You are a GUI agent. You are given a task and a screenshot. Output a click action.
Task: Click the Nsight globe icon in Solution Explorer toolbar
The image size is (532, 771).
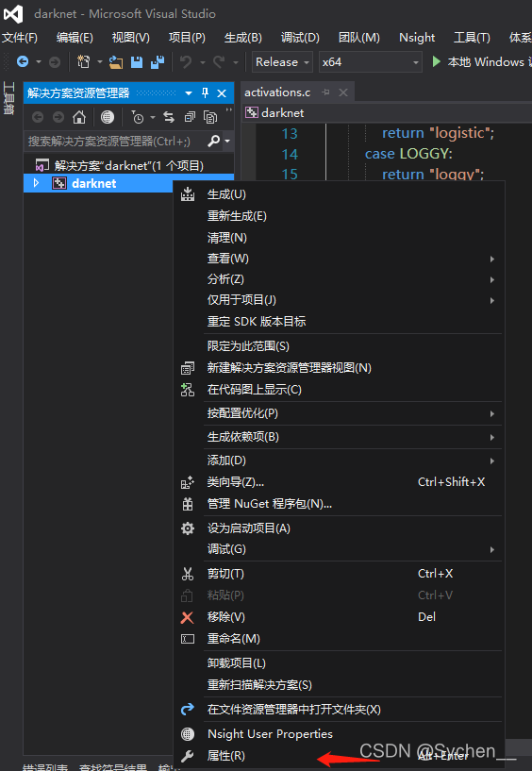[108, 117]
